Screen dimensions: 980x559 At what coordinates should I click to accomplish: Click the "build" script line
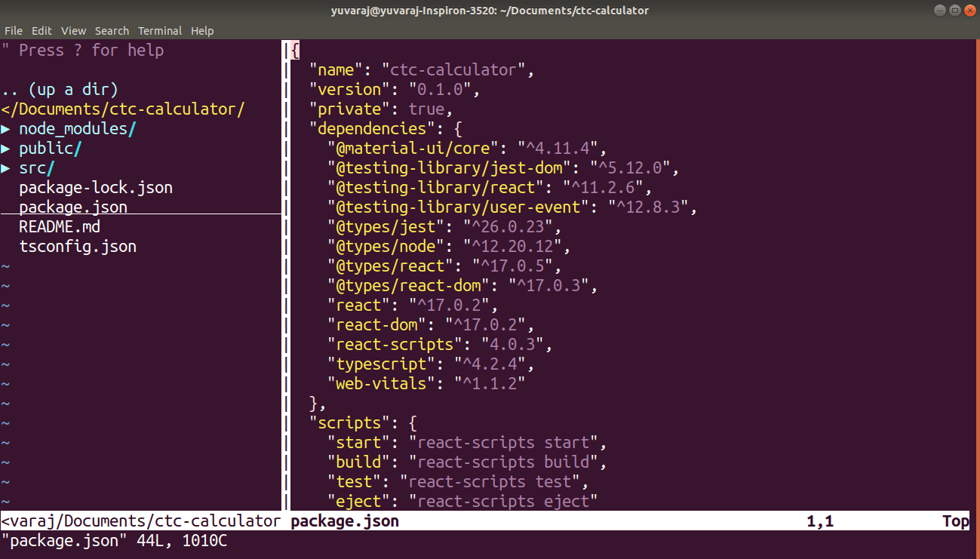tap(468, 462)
